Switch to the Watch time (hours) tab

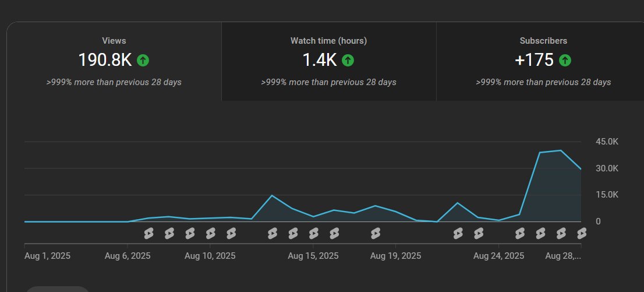coord(328,61)
